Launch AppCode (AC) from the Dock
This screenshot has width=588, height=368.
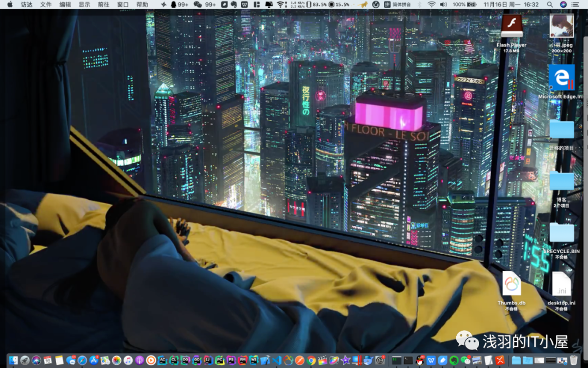[162, 360]
